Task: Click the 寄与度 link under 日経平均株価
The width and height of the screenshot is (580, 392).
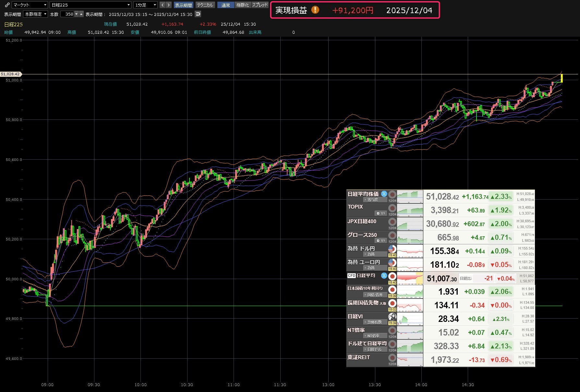Action: click(372, 200)
